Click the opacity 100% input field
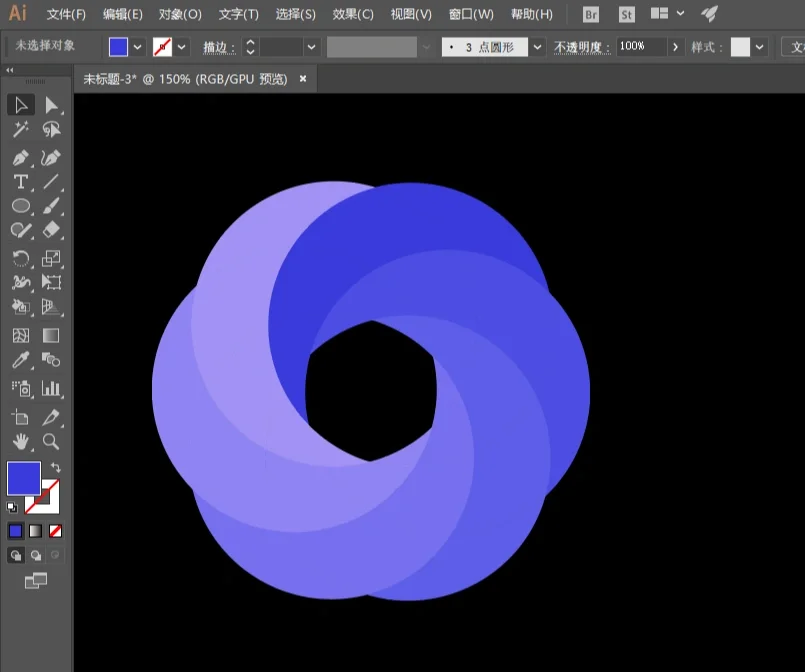The width and height of the screenshot is (805, 672). [641, 47]
